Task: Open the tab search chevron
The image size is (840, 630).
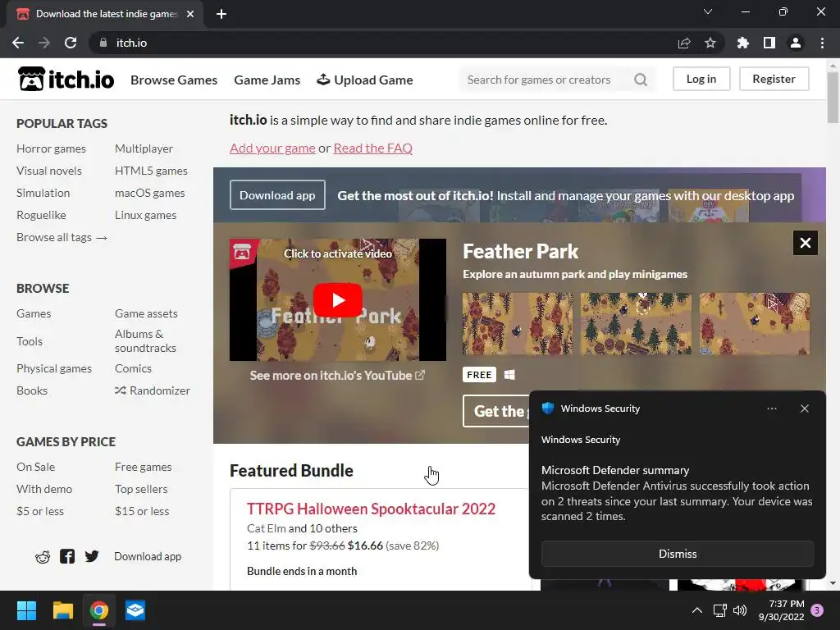Action: coord(708,11)
